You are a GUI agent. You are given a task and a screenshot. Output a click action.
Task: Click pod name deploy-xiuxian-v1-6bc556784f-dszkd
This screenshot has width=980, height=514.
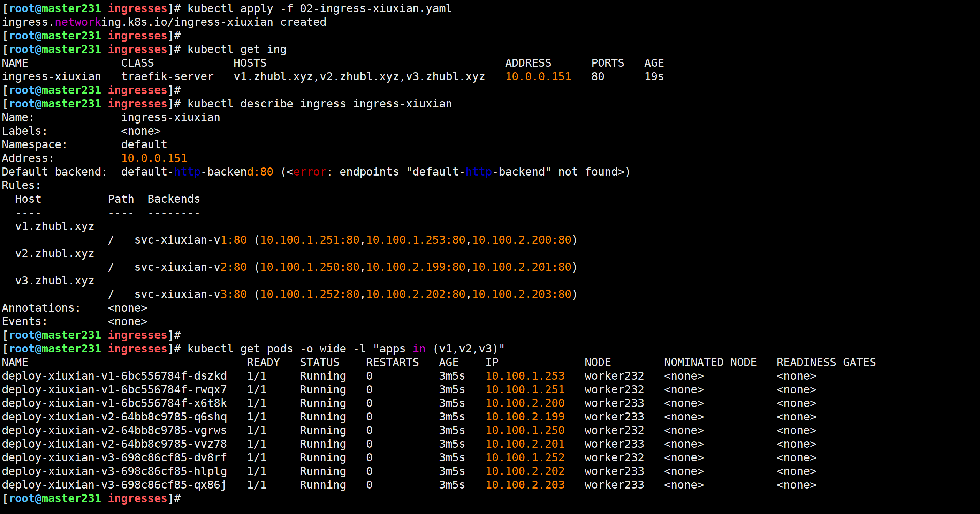click(114, 376)
